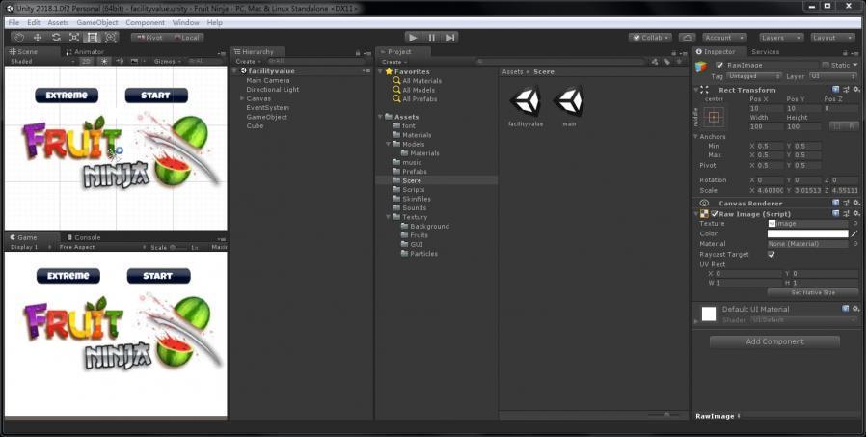
Task: Click the RawImage object cube icon
Action: click(701, 67)
